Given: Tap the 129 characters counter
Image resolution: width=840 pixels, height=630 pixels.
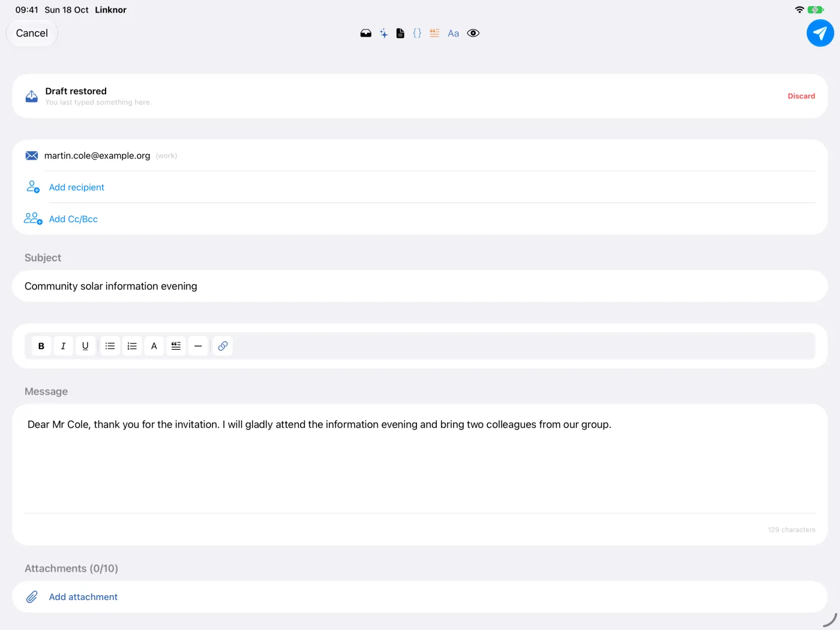Looking at the screenshot, I should coord(791,530).
